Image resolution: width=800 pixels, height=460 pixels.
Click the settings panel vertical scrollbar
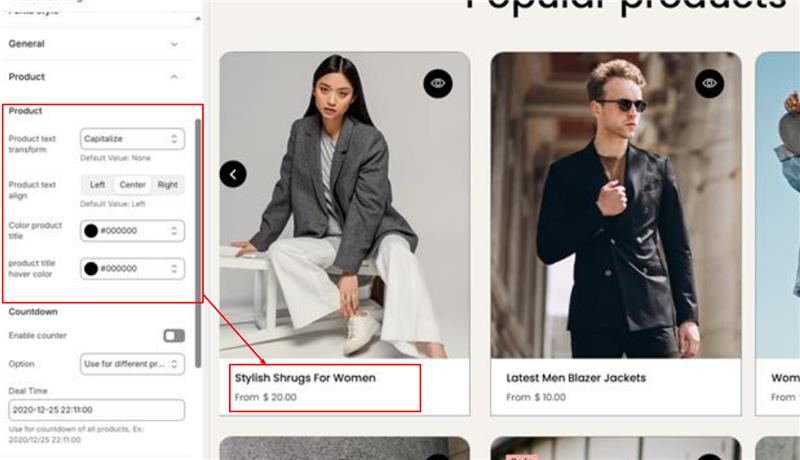point(198,243)
